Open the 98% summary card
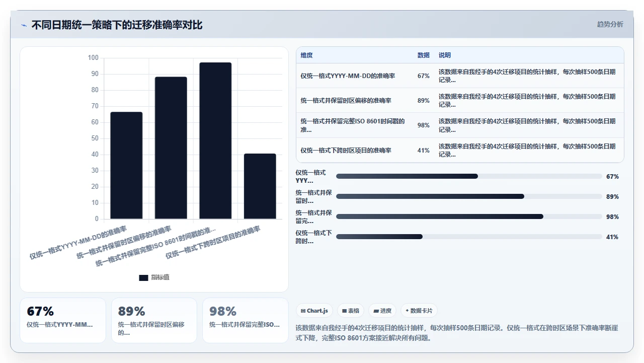The height and width of the screenshot is (363, 644). coord(246,320)
